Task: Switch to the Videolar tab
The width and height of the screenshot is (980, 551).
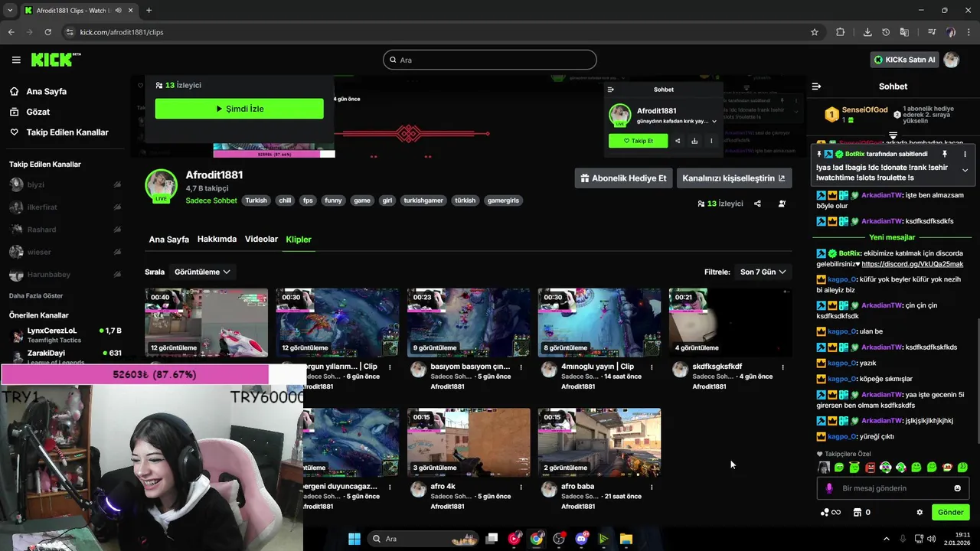Action: click(x=261, y=240)
